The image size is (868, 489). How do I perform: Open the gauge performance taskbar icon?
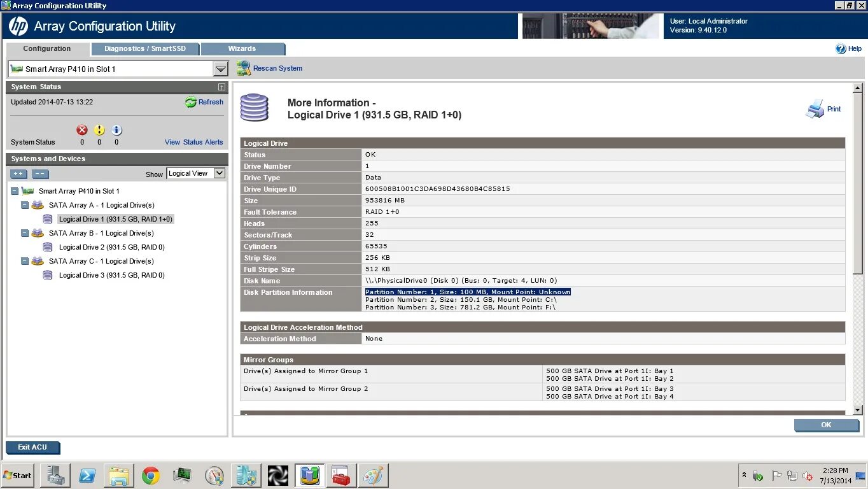214,476
